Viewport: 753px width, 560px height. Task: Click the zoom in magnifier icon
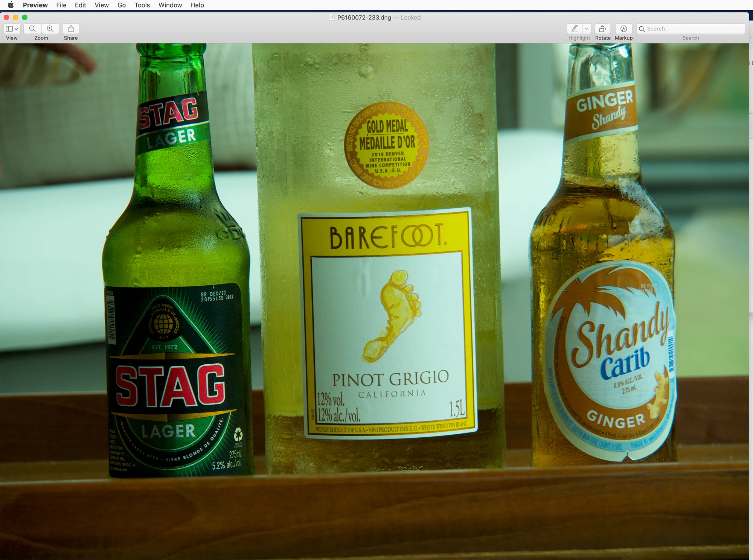[x=50, y=29]
